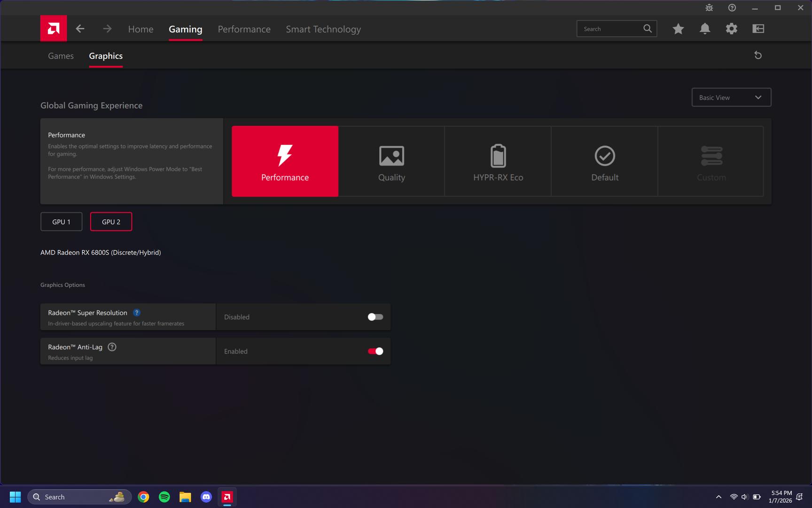Click the bug report icon
This screenshot has height=508, width=812.
(709, 8)
